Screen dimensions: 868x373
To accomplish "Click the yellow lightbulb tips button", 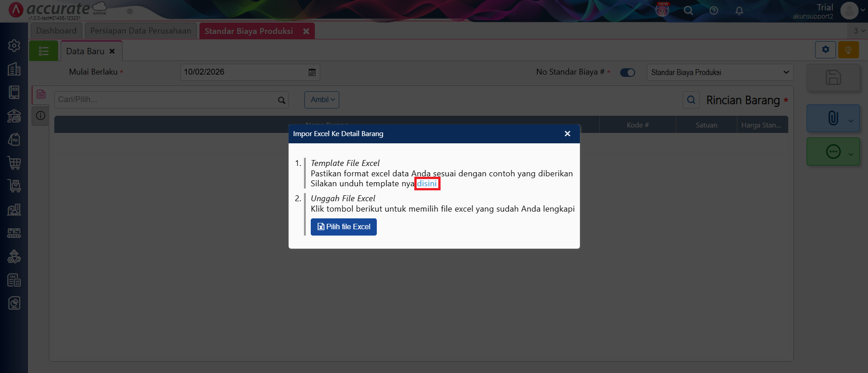I will (848, 50).
